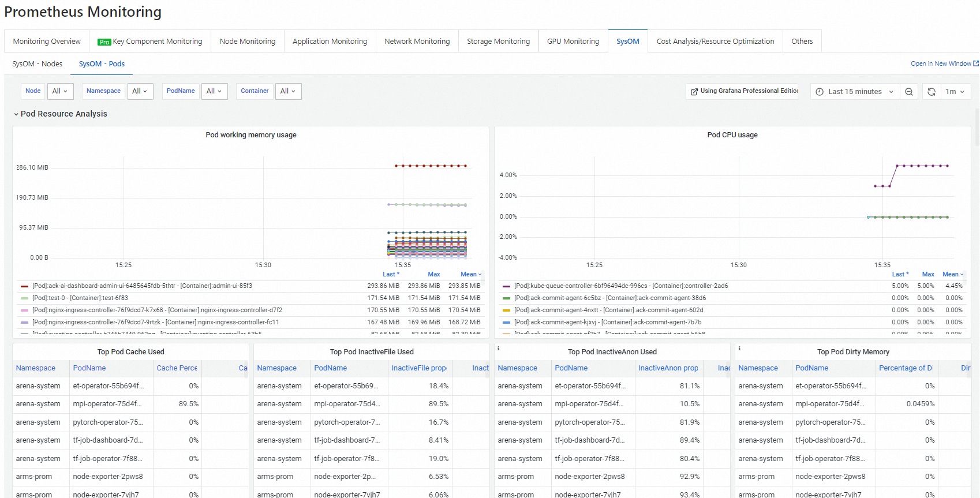The width and height of the screenshot is (980, 498).
Task: Click info icon on Top Pod InactiveAnon Used panel
Action: tap(499, 349)
